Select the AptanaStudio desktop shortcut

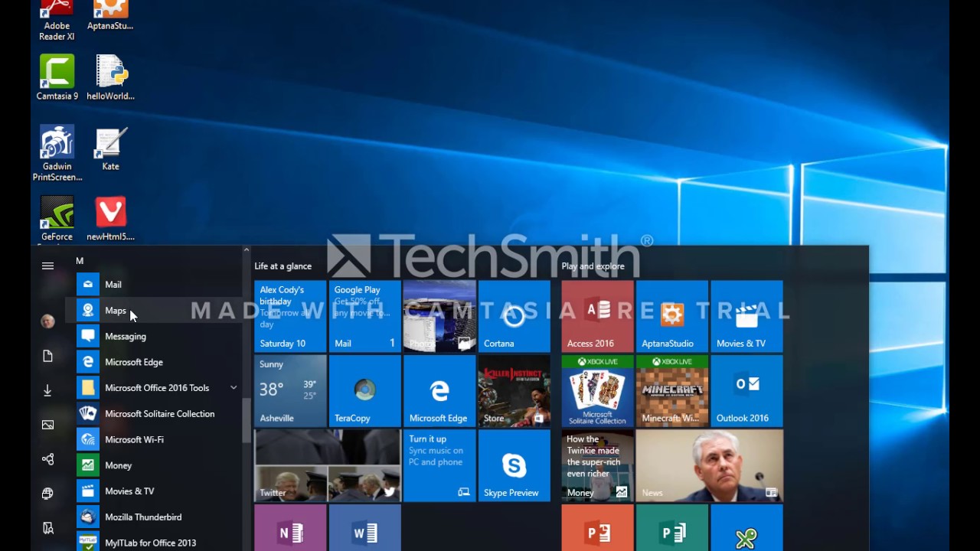[110, 15]
